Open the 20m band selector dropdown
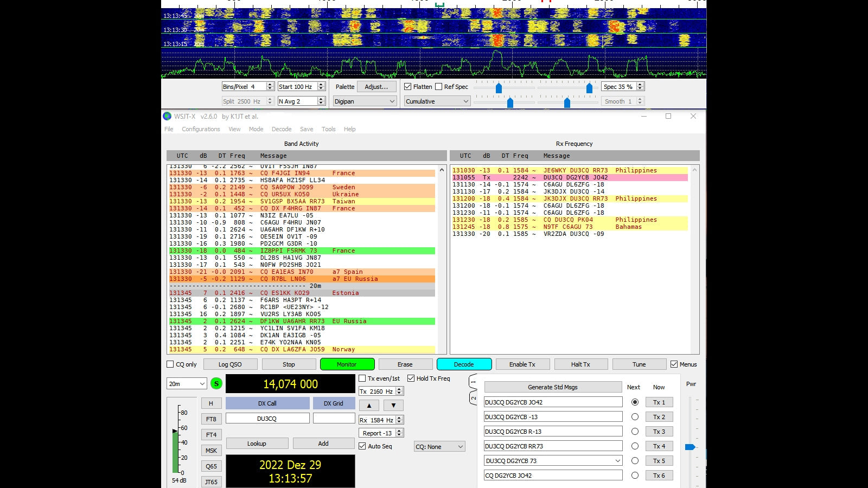The height and width of the screenshot is (488, 868). click(x=186, y=383)
